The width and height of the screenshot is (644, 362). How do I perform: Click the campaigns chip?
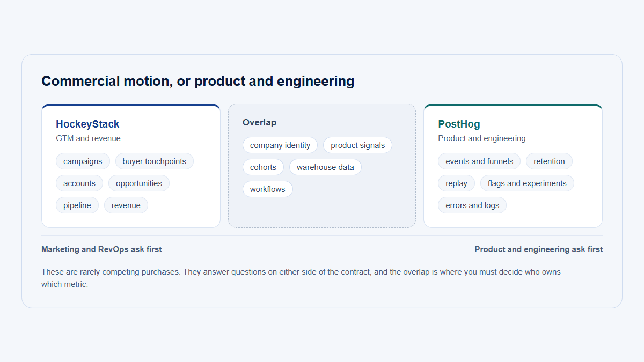coord(83,161)
